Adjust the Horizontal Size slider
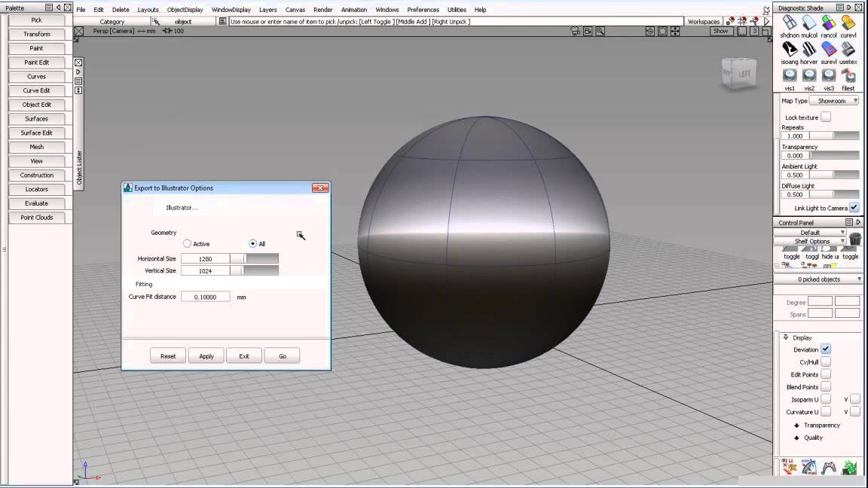The image size is (868, 488). click(x=255, y=258)
